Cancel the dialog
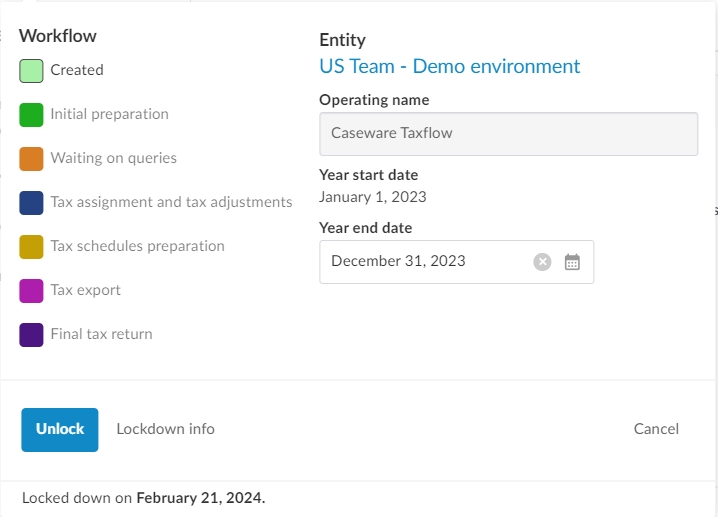718x517 pixels. [656, 429]
